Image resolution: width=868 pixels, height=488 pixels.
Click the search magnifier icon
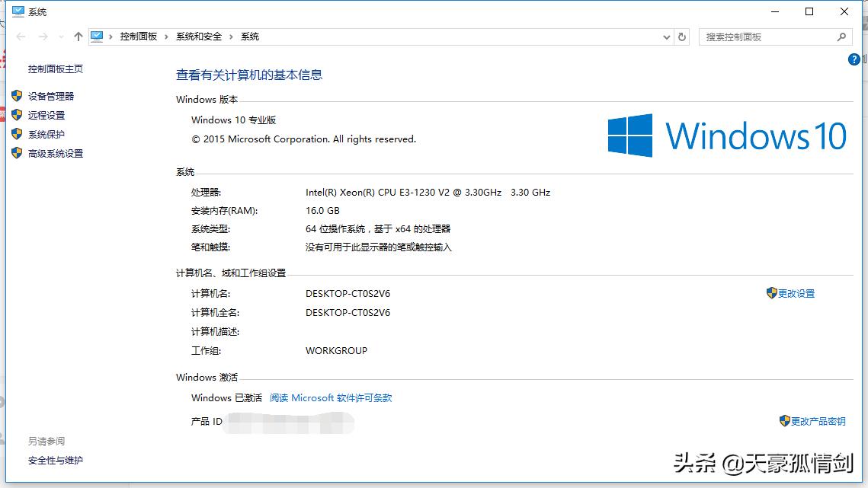click(x=841, y=36)
